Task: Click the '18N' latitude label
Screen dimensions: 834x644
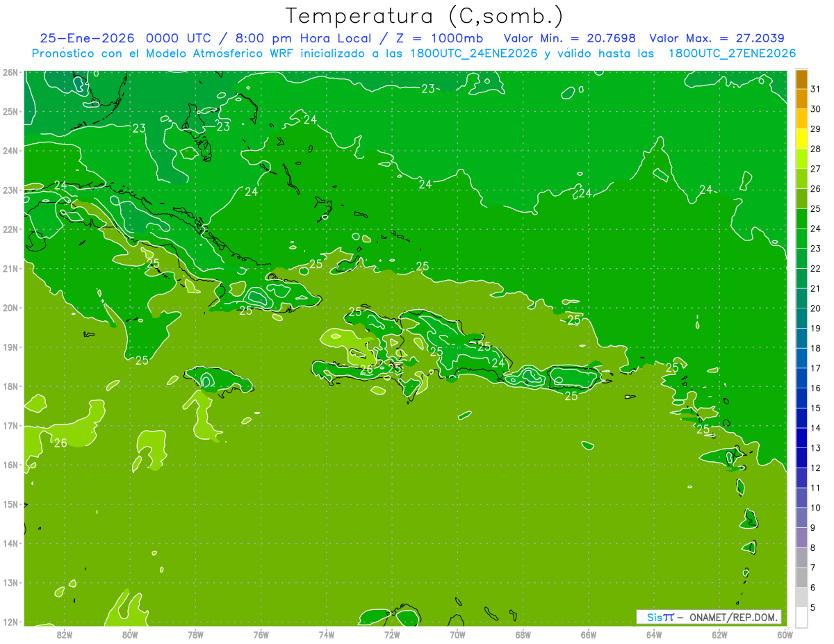Action: click(x=10, y=386)
